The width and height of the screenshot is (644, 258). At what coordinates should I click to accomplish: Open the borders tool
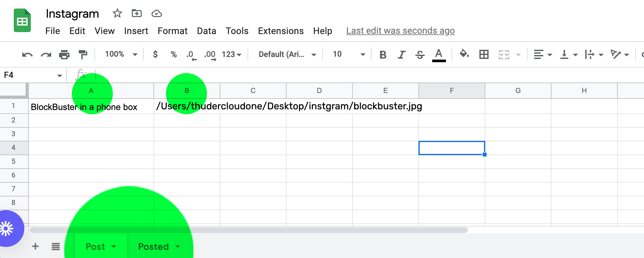click(x=484, y=54)
